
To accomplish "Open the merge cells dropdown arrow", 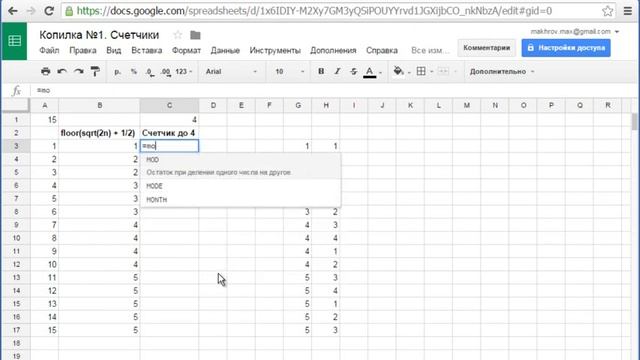I will (455, 72).
